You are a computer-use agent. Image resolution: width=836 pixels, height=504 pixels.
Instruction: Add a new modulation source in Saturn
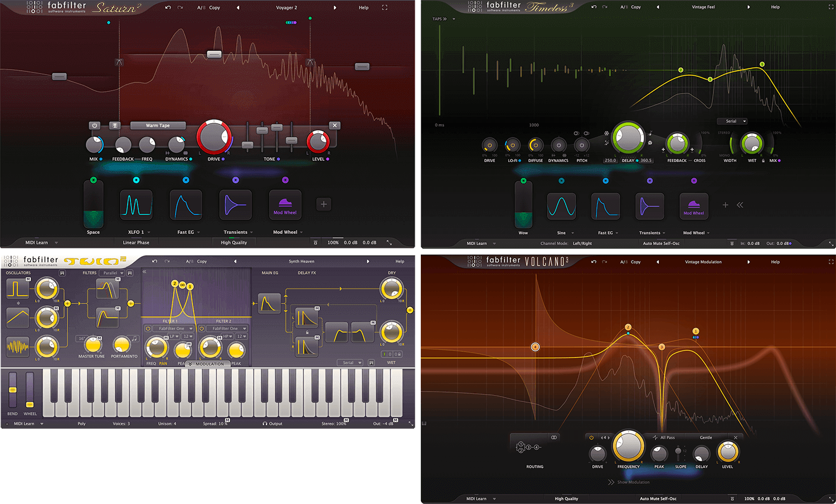pyautogui.click(x=323, y=204)
